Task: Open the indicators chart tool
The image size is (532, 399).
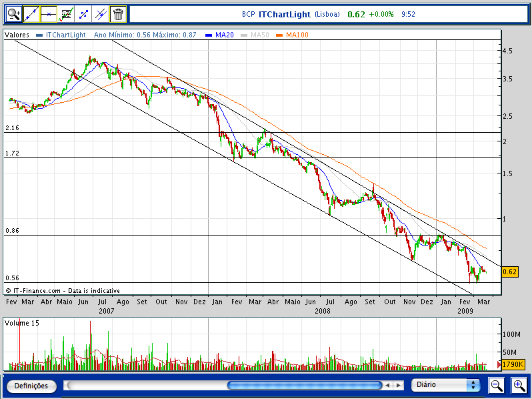Action: click(66, 14)
